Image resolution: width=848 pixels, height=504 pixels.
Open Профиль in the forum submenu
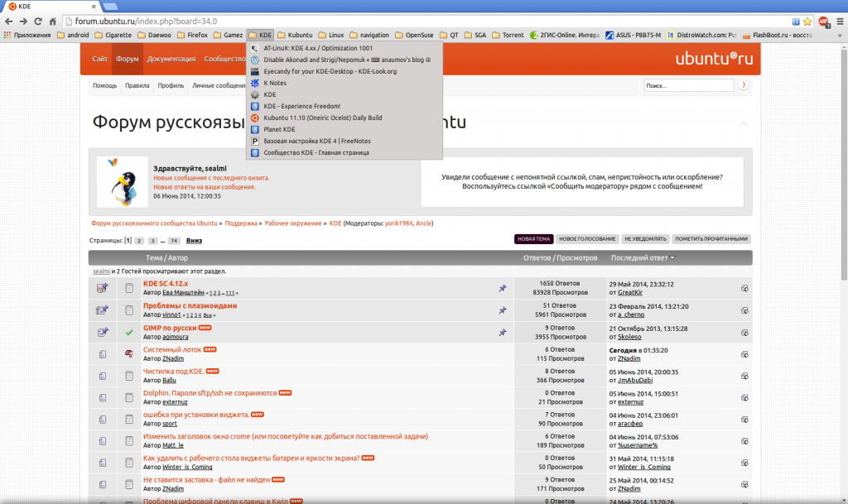click(171, 85)
